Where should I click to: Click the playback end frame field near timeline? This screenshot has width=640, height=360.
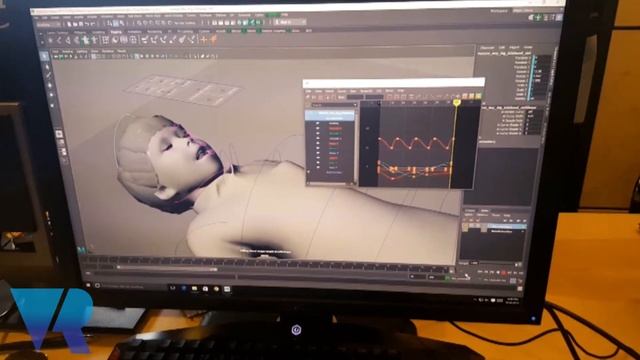418,277
